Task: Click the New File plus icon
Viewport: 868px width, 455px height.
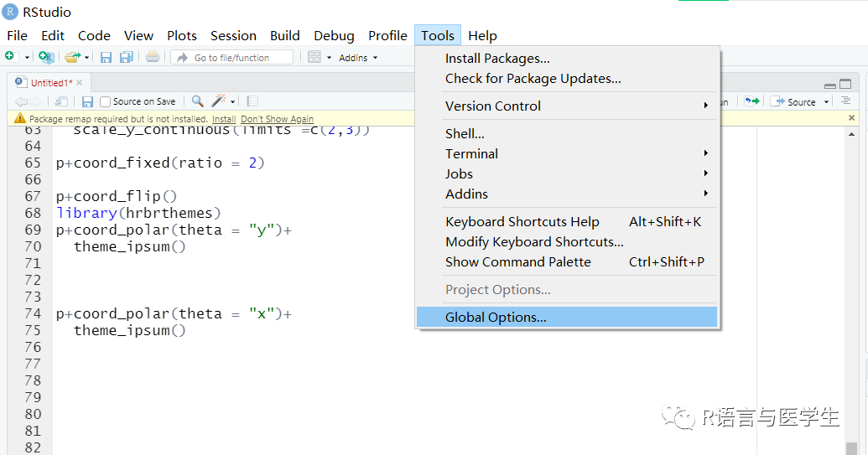Action: coord(10,57)
